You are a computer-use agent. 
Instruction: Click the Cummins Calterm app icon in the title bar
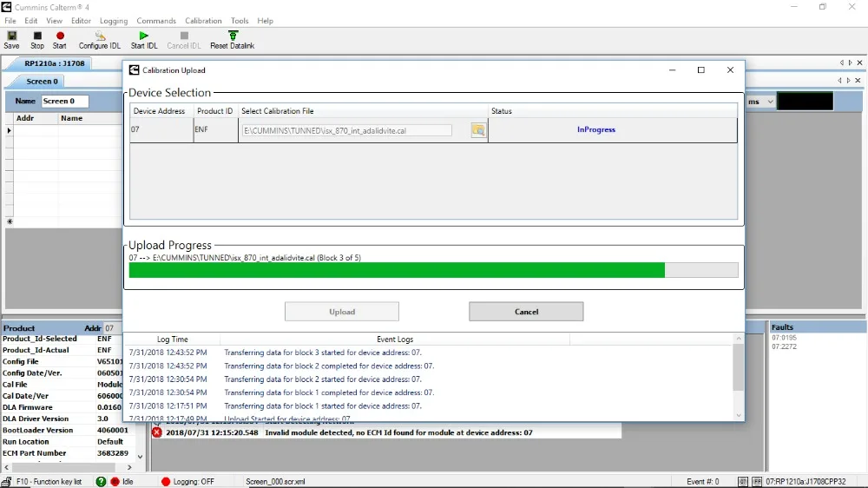(x=7, y=7)
